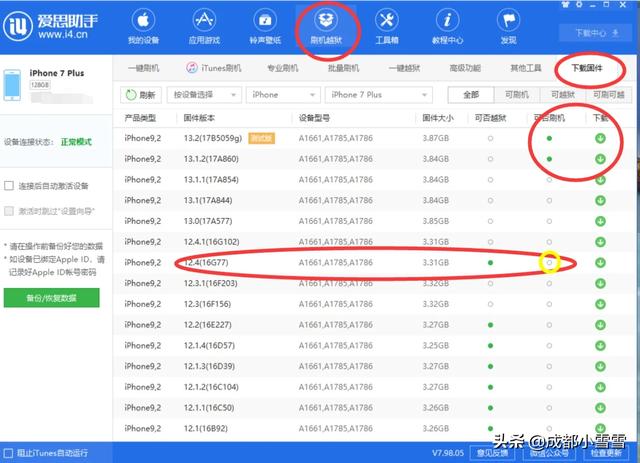This screenshot has height=463, width=640.
Task: Click the green 备份/恢复数据 button
Action: pyautogui.click(x=51, y=298)
